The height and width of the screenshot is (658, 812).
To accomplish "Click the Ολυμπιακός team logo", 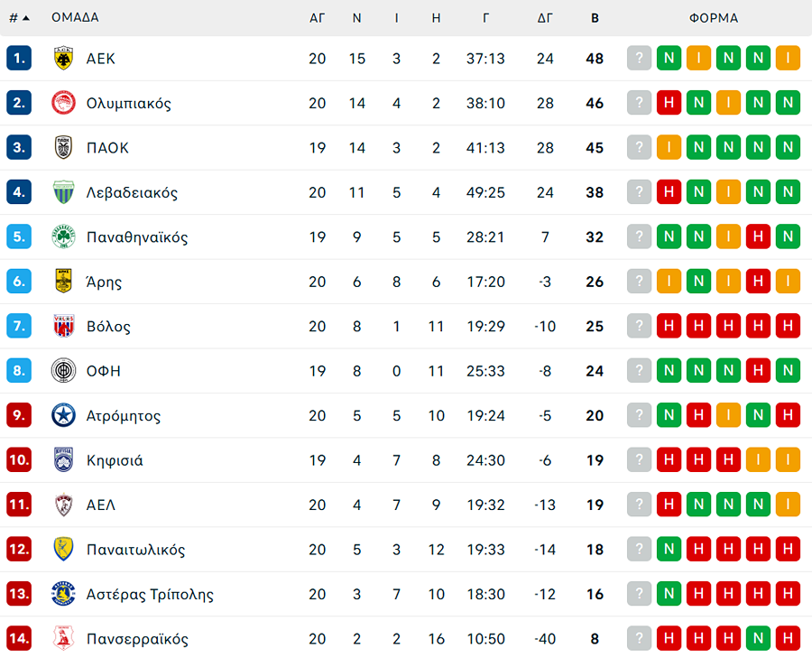I will [64, 103].
